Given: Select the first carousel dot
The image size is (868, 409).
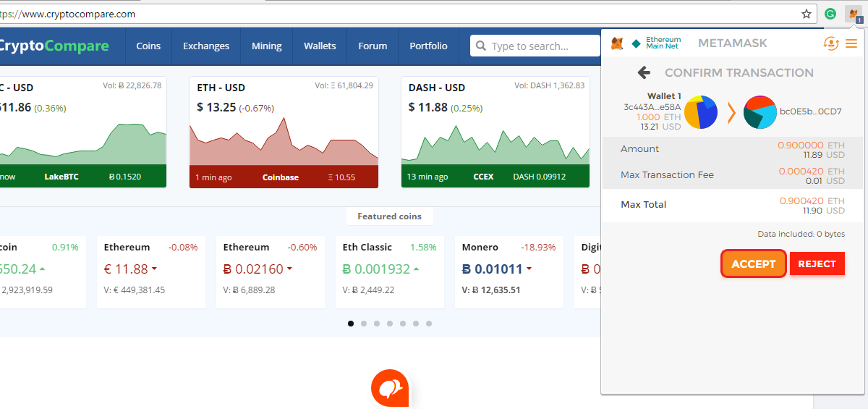Looking at the screenshot, I should (351, 324).
